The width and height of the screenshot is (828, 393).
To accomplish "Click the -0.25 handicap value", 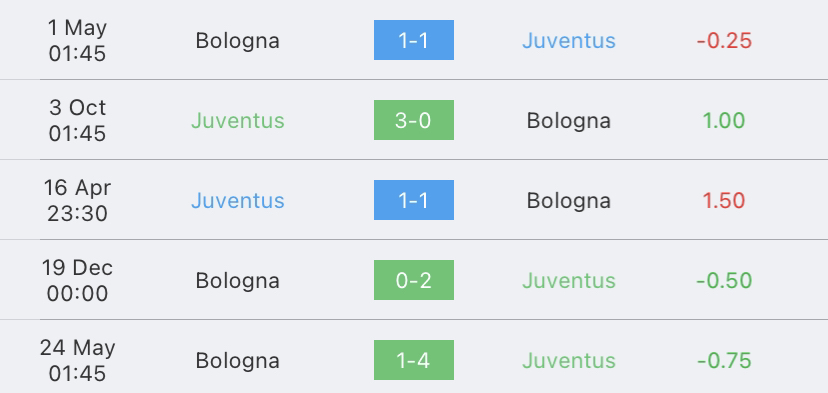I will [x=724, y=41].
